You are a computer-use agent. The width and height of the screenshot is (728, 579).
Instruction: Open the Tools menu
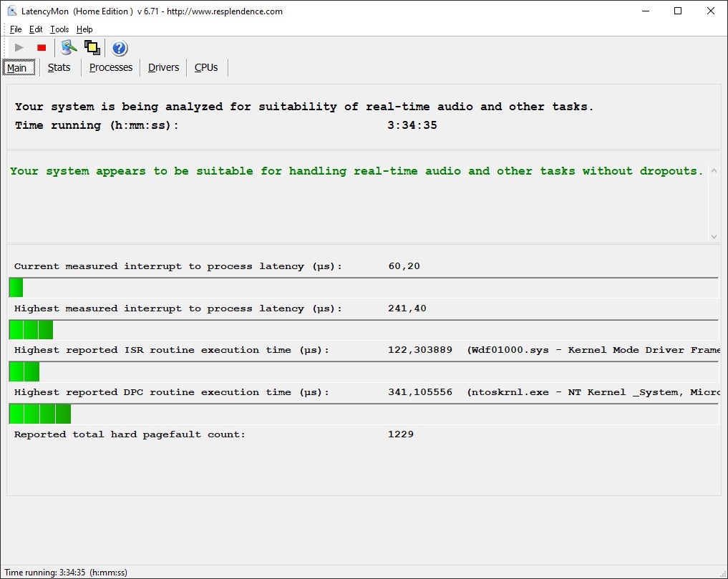tap(59, 29)
